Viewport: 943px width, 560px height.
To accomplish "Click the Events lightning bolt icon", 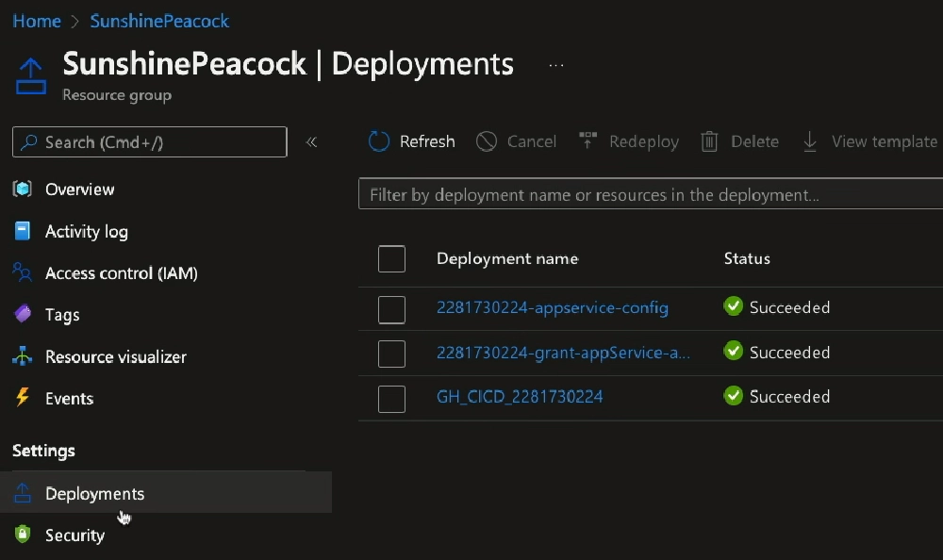I will coord(23,397).
